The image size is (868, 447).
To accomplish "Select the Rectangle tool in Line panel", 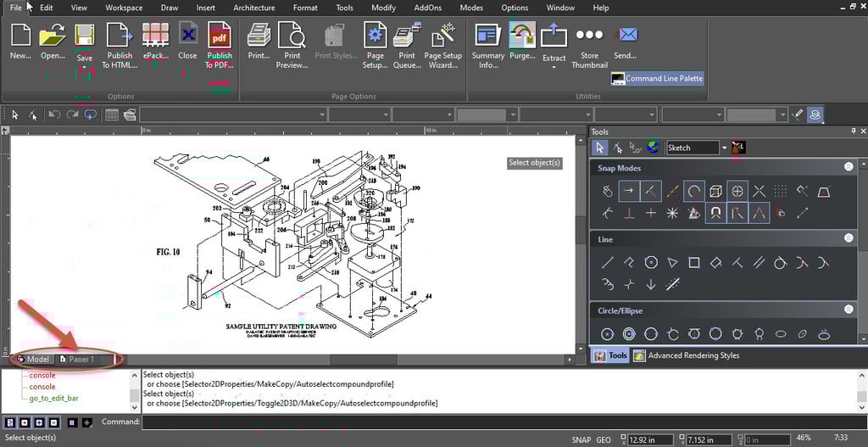I will (694, 263).
